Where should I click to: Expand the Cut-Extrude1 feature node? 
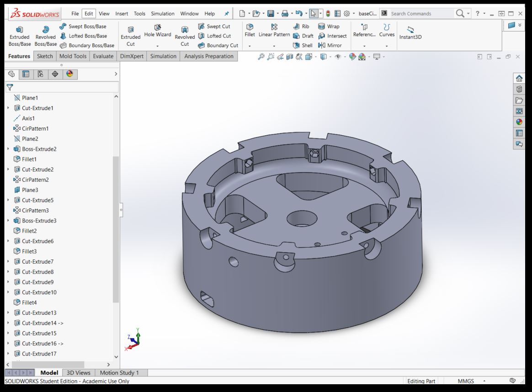8,108
